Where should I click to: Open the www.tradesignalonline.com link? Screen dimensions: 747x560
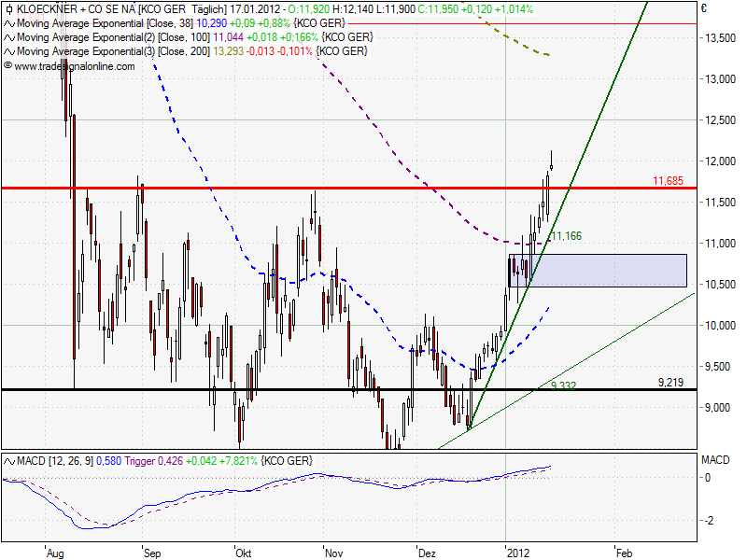point(75,66)
